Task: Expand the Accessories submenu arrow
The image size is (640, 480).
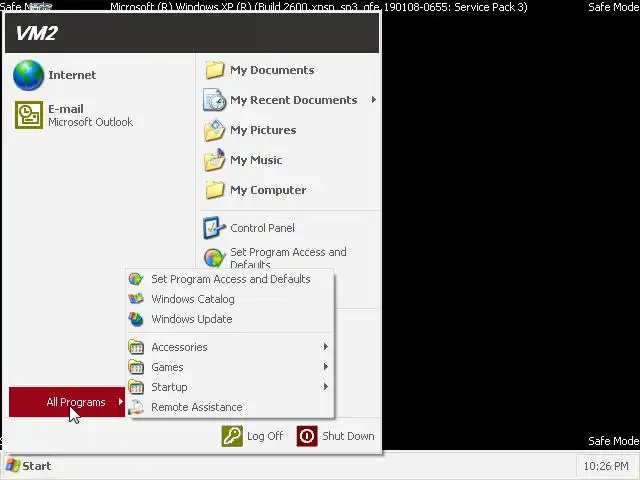Action: (325, 347)
